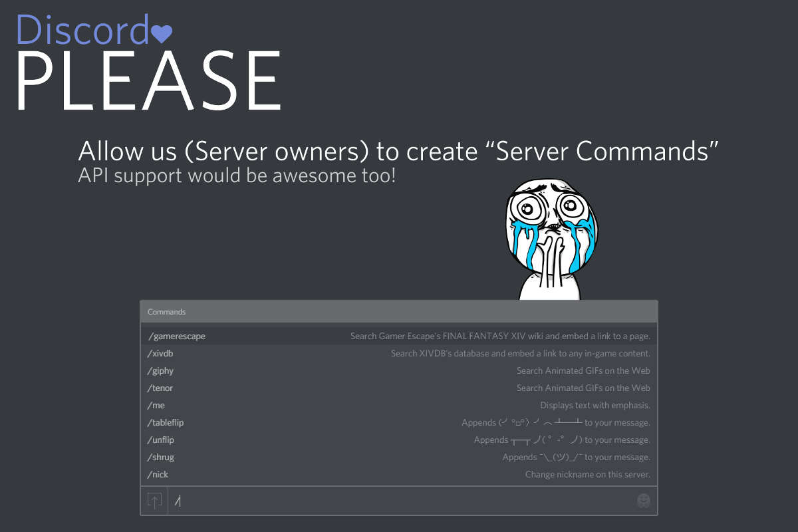The image size is (798, 532).
Task: Select the /xivdb command
Action: point(399,353)
